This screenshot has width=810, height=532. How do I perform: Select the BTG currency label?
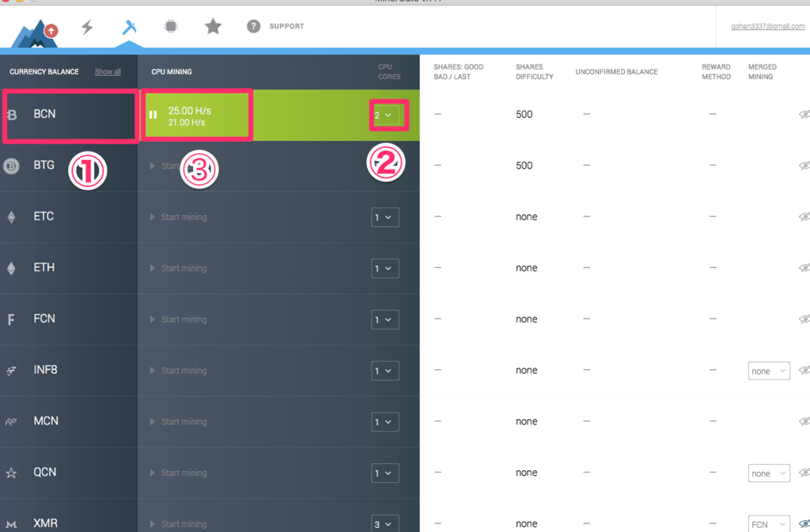pos(44,165)
